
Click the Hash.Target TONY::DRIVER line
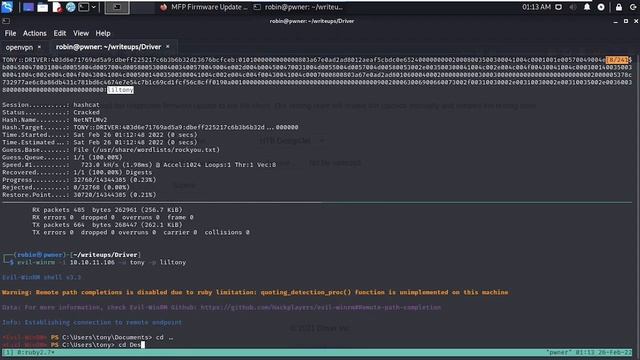(x=150, y=127)
